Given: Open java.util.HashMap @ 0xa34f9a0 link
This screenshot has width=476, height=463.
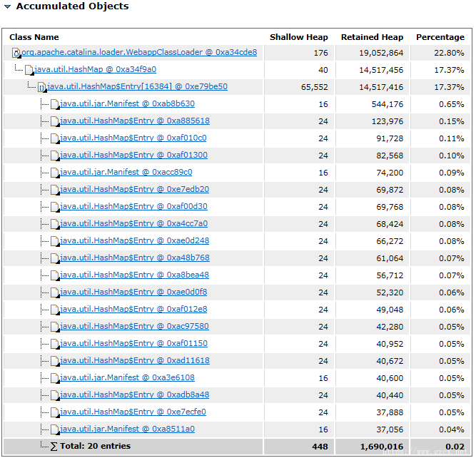Looking at the screenshot, I should [x=96, y=69].
